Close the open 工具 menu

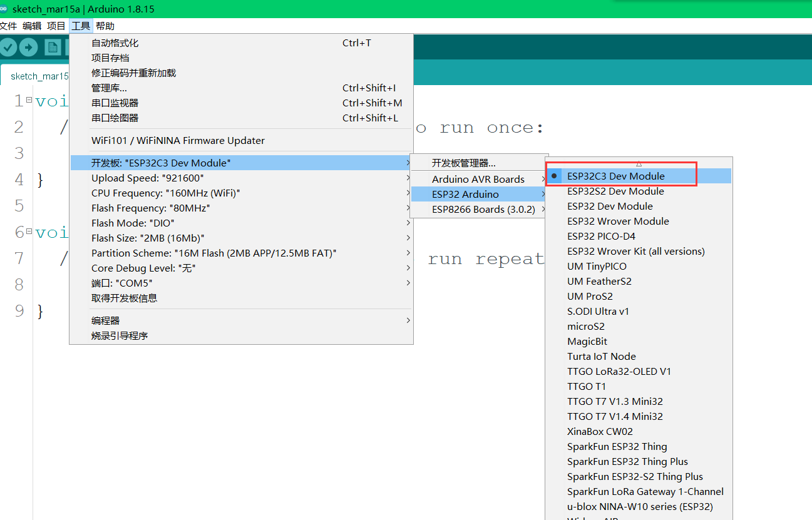click(x=81, y=26)
